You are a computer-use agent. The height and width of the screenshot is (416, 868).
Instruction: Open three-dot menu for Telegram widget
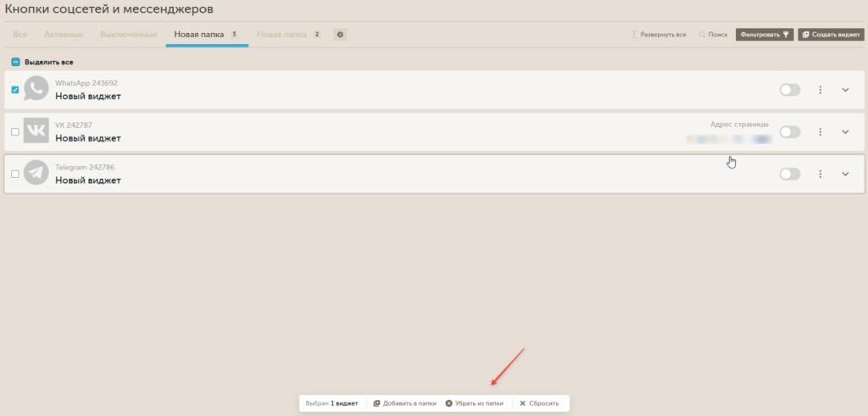point(820,174)
